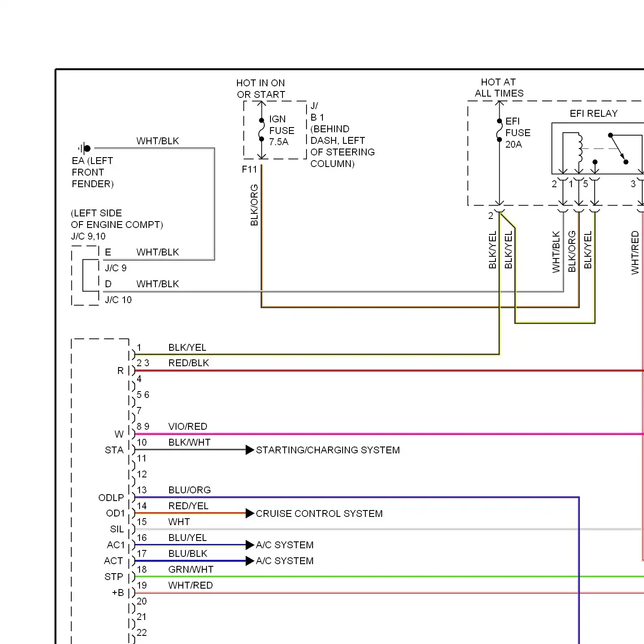Click the 'BLU/BLK' wire label at pin 17
644x644 pixels.
click(x=188, y=553)
